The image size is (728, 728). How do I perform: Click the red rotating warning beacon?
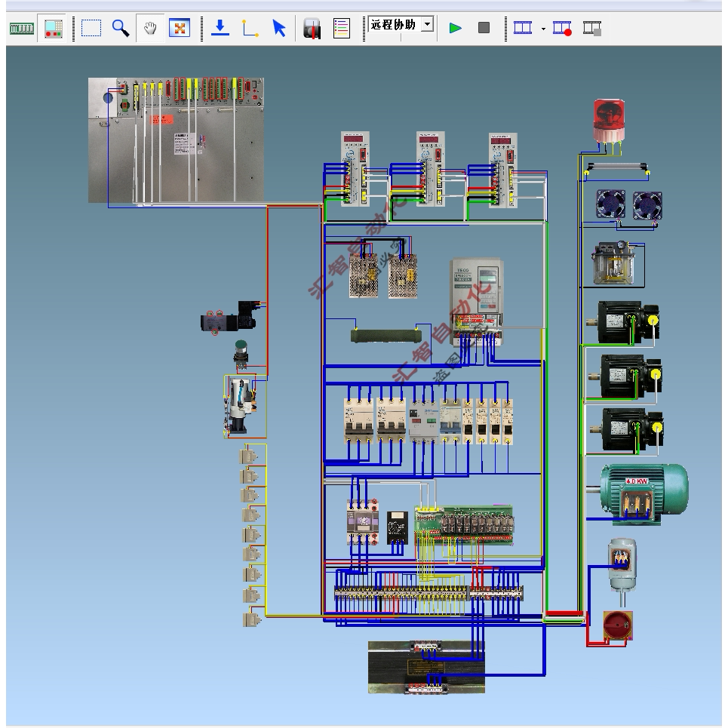point(609,120)
